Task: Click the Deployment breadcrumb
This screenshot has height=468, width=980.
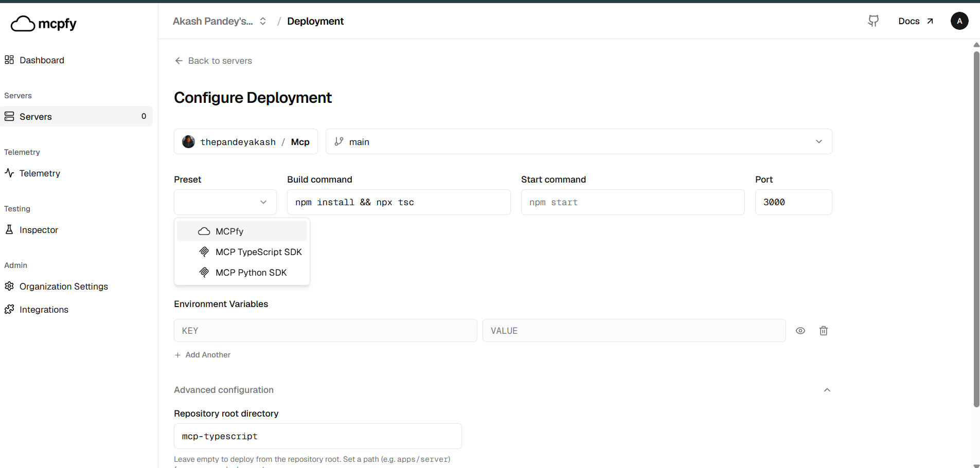Action: pos(315,21)
